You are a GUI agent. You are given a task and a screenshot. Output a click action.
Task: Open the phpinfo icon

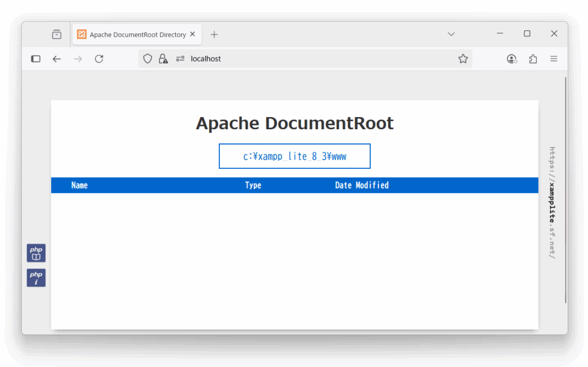pyautogui.click(x=36, y=277)
